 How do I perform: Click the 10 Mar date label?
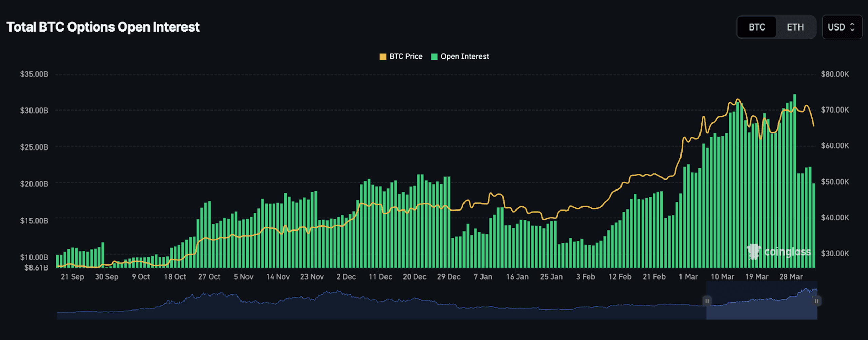(723, 277)
